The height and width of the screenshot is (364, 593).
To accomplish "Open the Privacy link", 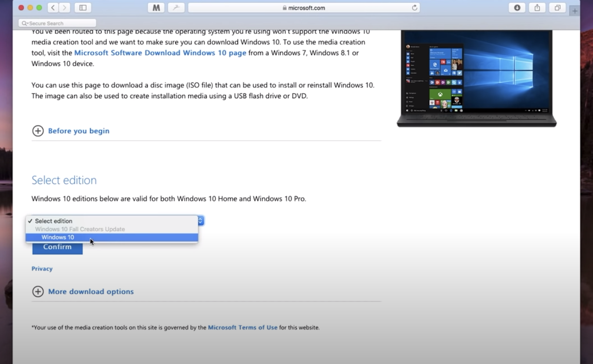I will pos(42,268).
